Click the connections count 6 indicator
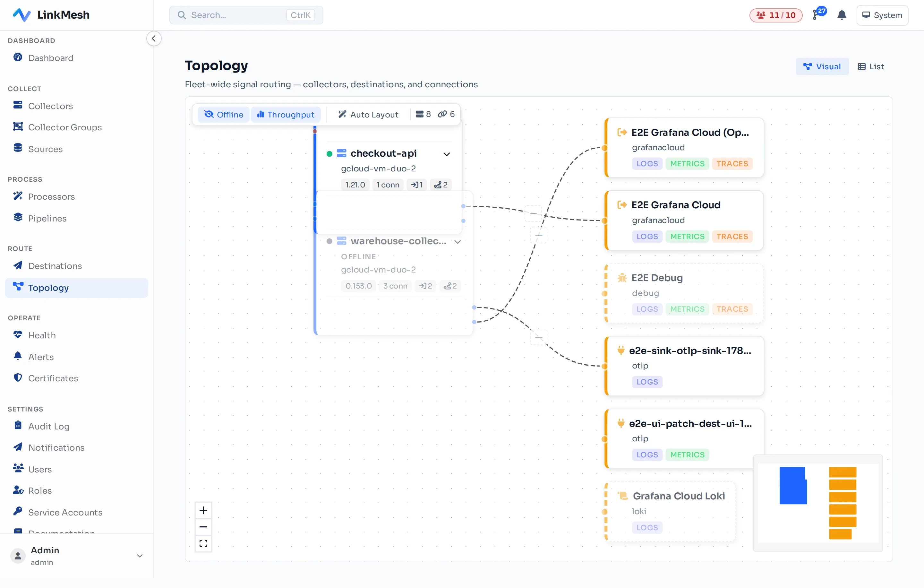 [446, 114]
